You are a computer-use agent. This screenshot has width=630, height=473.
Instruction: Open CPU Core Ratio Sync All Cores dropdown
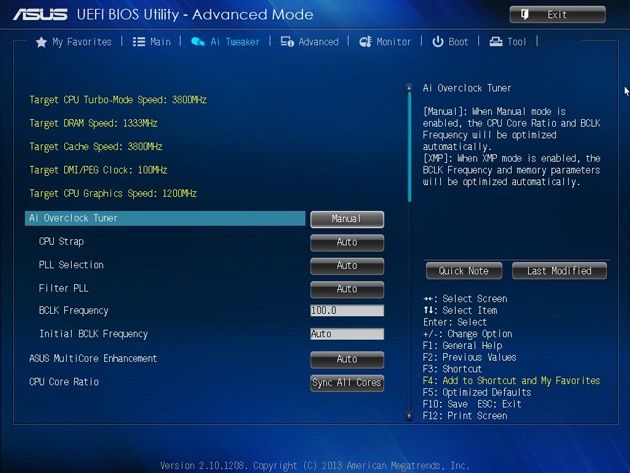pyautogui.click(x=347, y=383)
